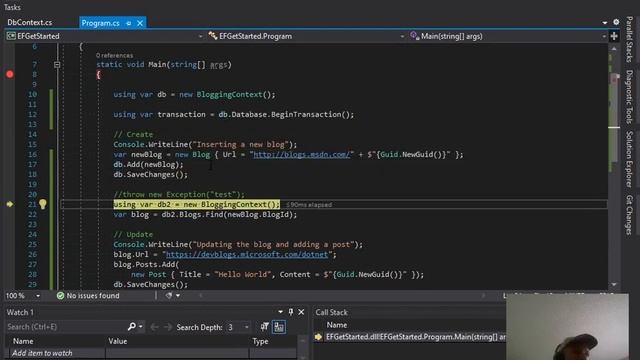The width and height of the screenshot is (640, 360).
Task: Click the Watch 1 panel title
Action: (x=20, y=312)
